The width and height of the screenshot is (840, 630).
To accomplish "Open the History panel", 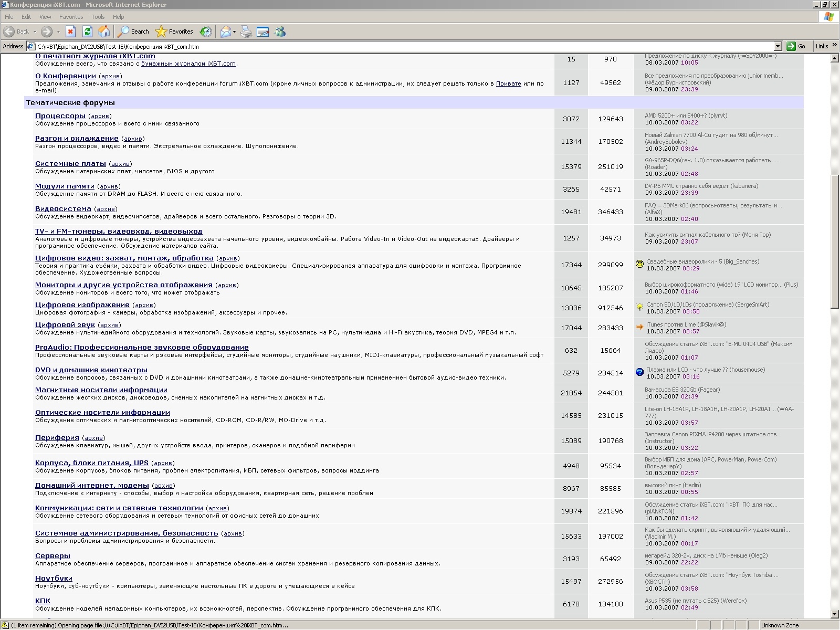I will pos(206,31).
